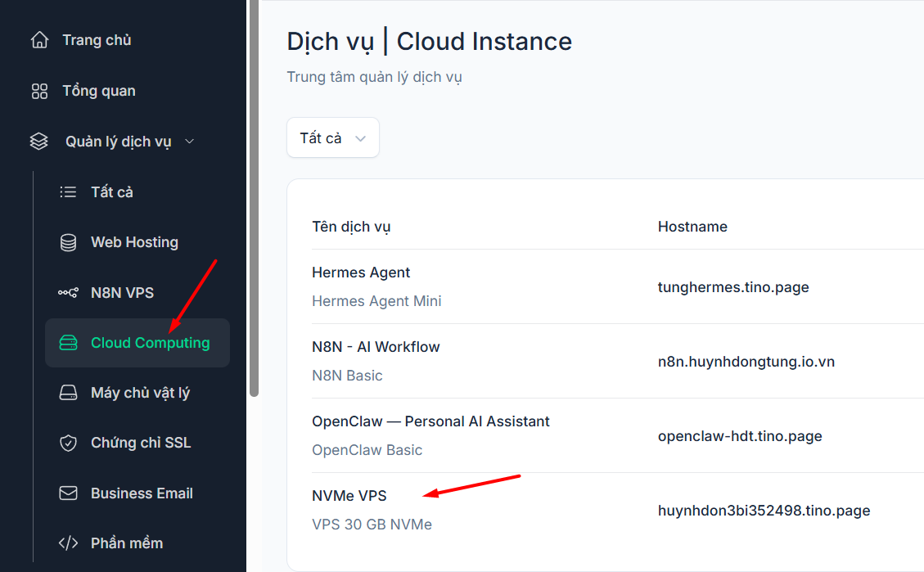Open Máy chủ vật lý in sidebar
Viewport: 924px width, 572px height.
[x=140, y=393]
